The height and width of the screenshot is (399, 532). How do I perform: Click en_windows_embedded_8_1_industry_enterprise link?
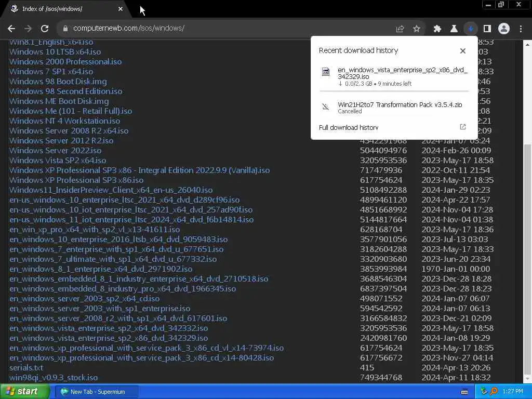[x=139, y=278]
